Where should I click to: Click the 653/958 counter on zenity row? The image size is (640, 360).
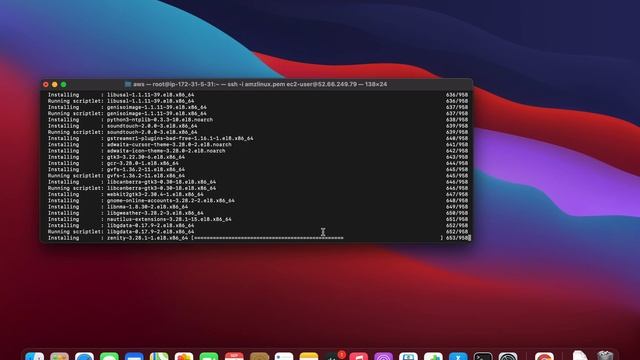click(x=457, y=238)
